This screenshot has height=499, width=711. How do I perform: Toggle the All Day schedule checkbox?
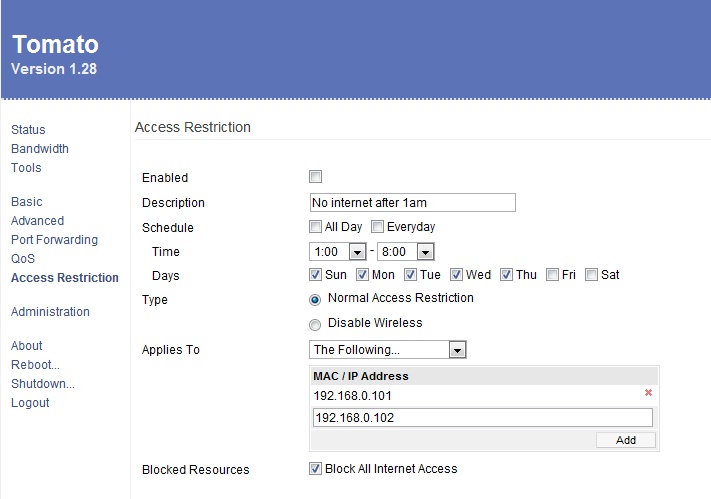point(316,227)
